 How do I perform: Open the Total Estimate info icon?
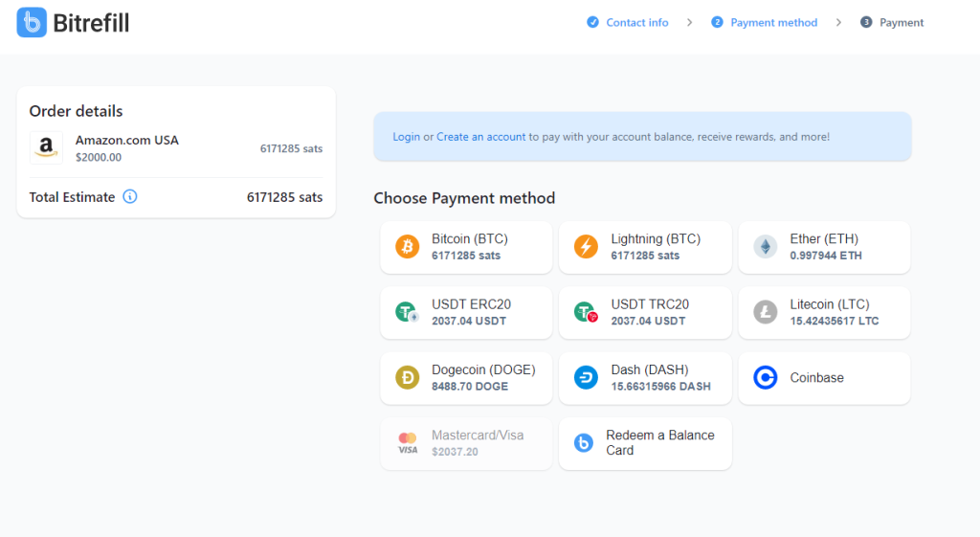tap(130, 197)
